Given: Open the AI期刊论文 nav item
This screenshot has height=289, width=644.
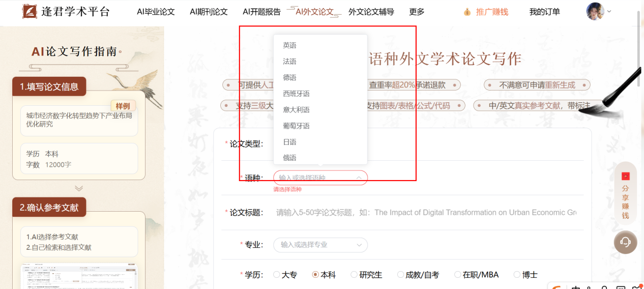Looking at the screenshot, I should [209, 12].
